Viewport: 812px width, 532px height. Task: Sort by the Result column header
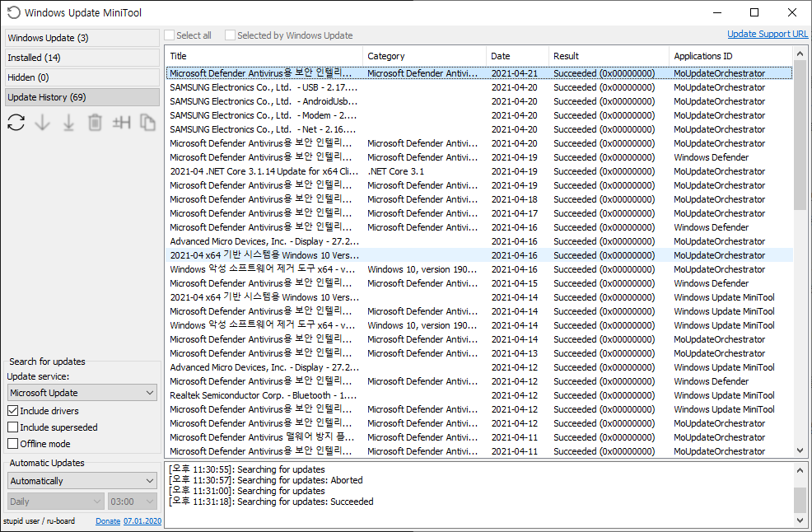(x=609, y=56)
